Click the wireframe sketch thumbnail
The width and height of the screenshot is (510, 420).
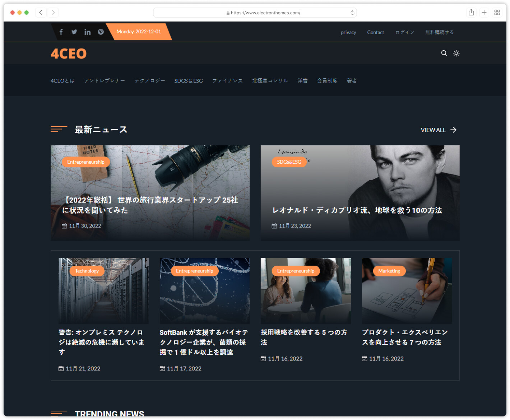click(x=407, y=291)
